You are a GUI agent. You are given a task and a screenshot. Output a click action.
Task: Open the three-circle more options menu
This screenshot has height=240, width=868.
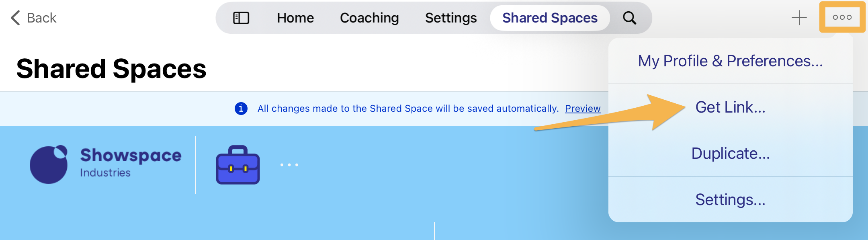coord(842,17)
